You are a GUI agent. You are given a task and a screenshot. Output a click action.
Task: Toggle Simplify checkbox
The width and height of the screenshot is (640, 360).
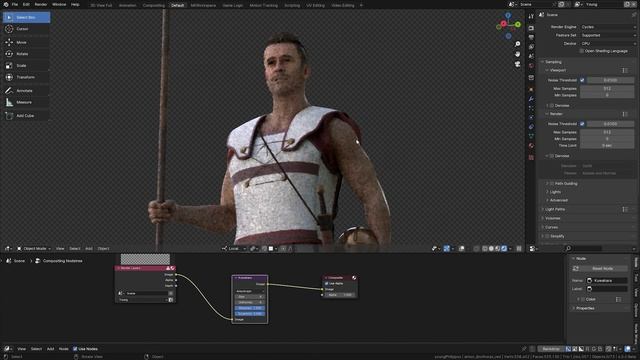point(547,236)
